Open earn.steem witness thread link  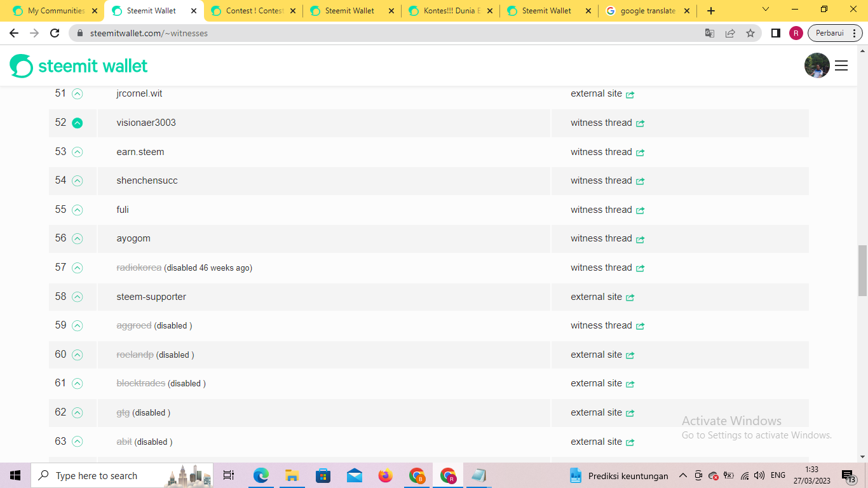pos(607,152)
